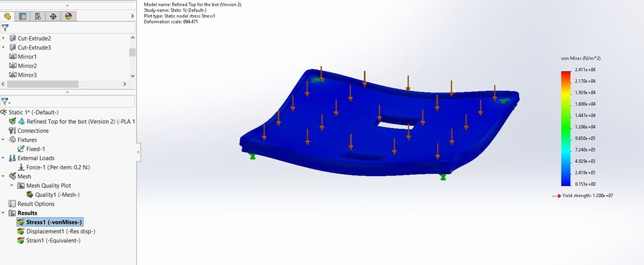
Task: Collapse the Mesh node
Action: [x=4, y=176]
